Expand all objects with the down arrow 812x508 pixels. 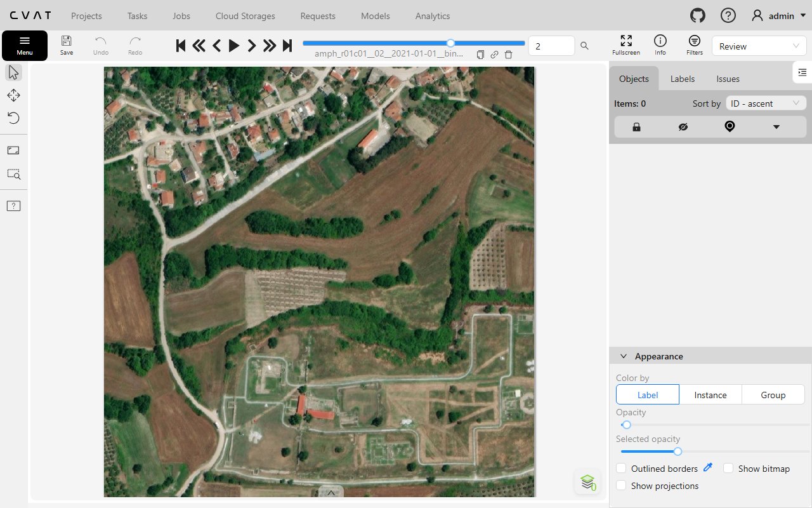[776, 127]
